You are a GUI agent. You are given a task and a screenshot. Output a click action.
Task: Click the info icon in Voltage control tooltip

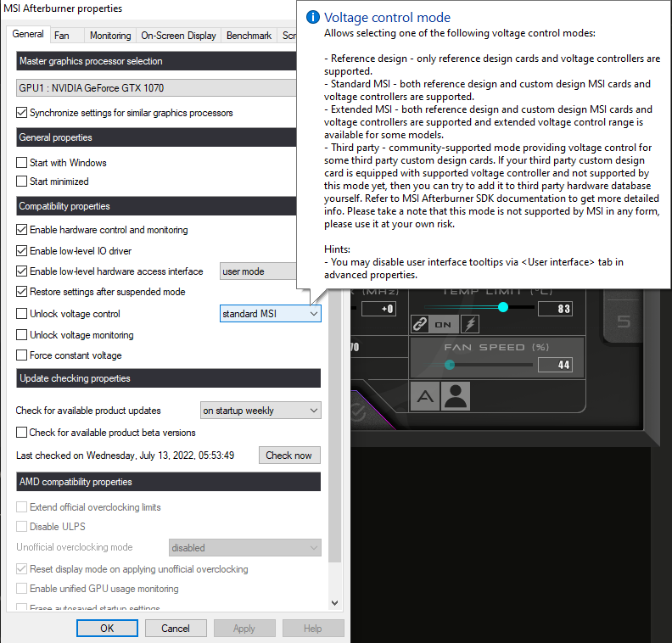(x=313, y=17)
